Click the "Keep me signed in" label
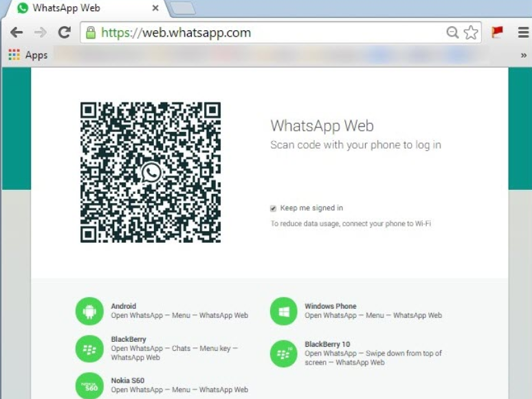 (311, 208)
